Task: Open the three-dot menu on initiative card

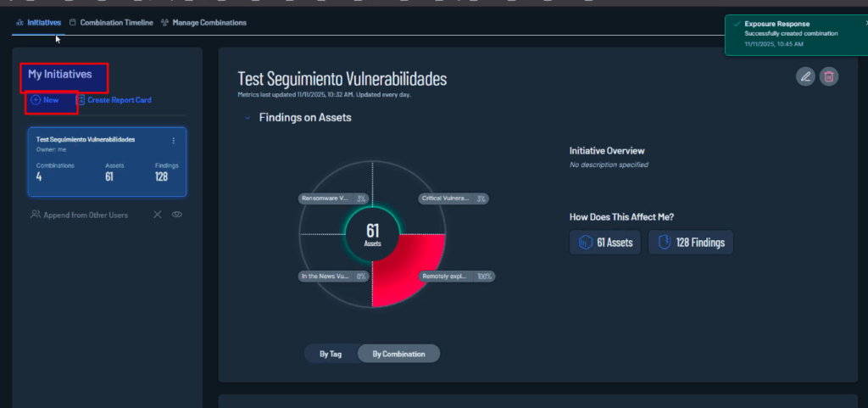Action: pos(174,141)
